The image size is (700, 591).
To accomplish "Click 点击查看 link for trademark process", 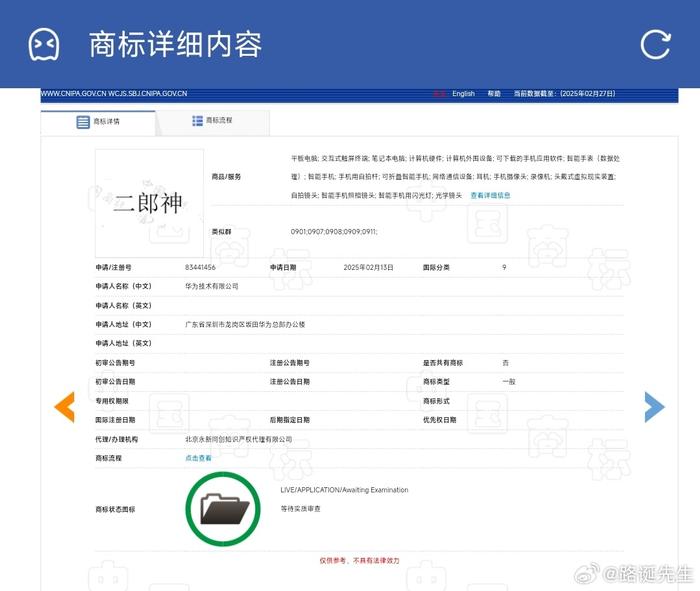I will [x=198, y=458].
